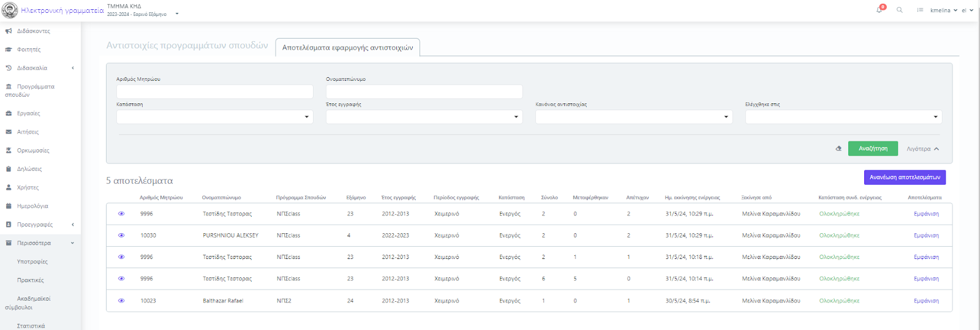Open Ακαδημαϊκοί σύμβουλοι in sidebar

[x=28, y=303]
